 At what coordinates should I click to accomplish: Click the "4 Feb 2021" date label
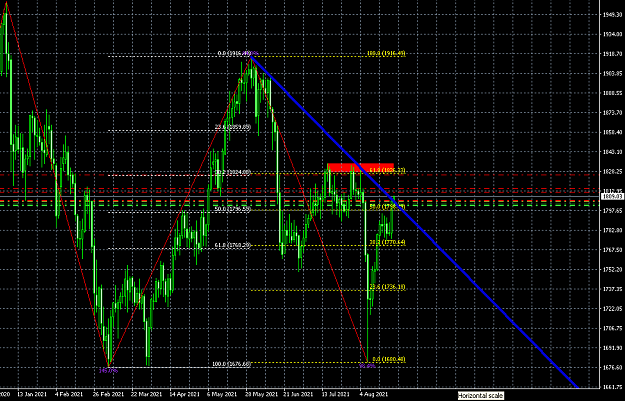69,394
